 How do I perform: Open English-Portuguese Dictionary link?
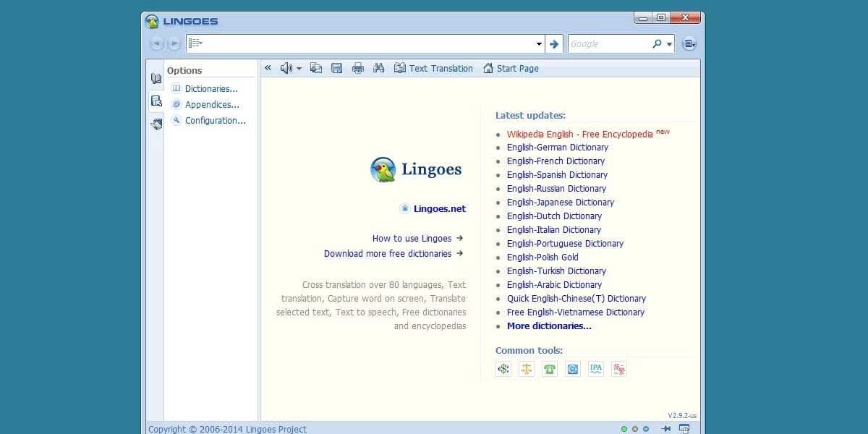coord(565,243)
